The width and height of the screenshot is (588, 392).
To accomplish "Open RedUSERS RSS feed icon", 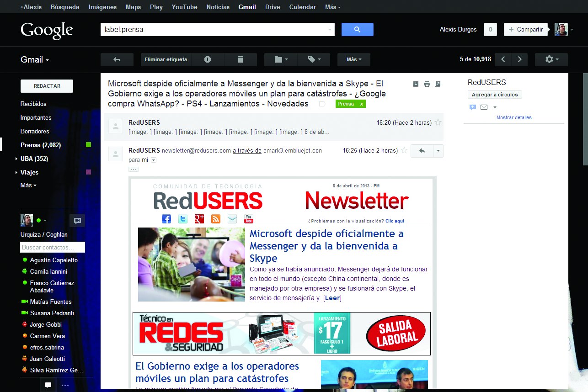I will click(216, 218).
